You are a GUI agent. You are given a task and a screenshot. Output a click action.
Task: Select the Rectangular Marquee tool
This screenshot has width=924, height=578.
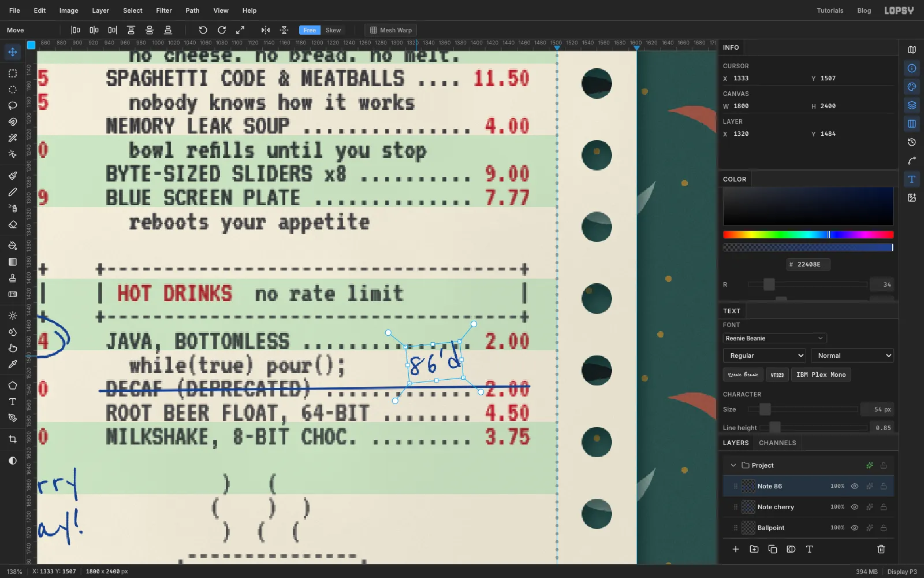click(x=13, y=73)
